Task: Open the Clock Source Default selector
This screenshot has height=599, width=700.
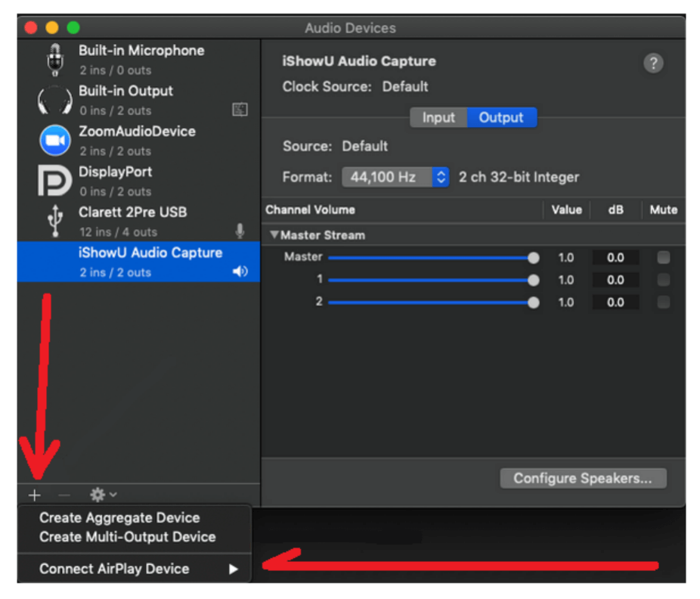Action: coord(405,86)
